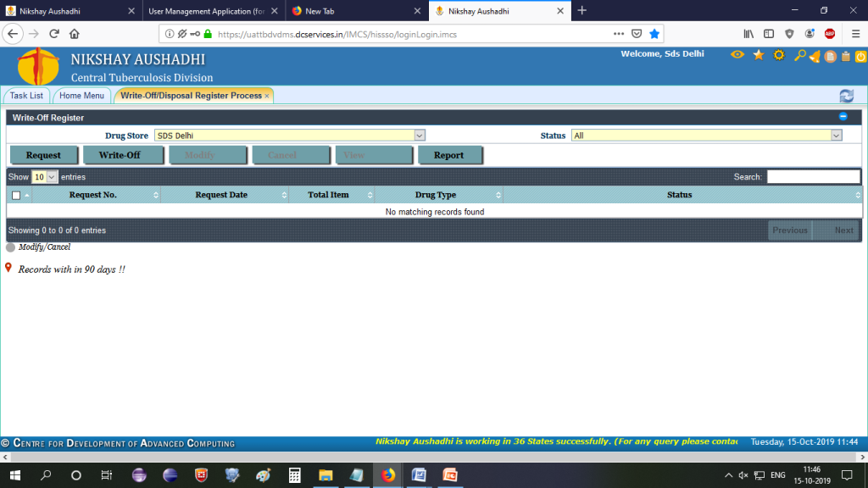Open Paint palette app from taskbar
868x488 pixels.
263,475
